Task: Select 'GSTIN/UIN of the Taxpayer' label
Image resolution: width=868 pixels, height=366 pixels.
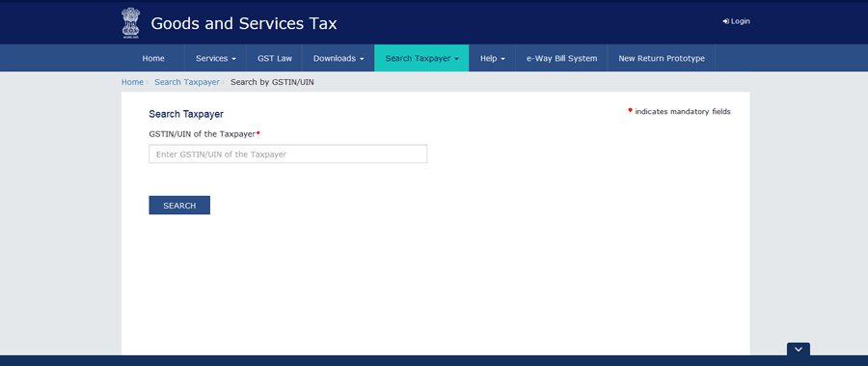Action: (203, 133)
